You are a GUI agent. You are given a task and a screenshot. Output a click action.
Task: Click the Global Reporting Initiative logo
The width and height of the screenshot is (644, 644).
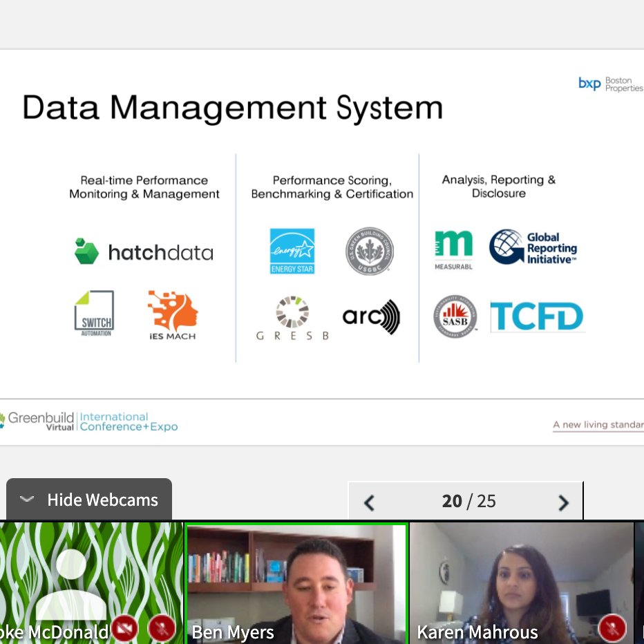(533, 247)
